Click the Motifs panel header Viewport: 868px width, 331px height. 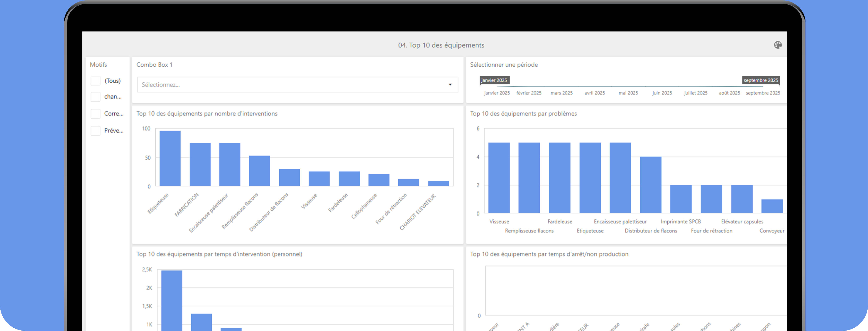[98, 64]
